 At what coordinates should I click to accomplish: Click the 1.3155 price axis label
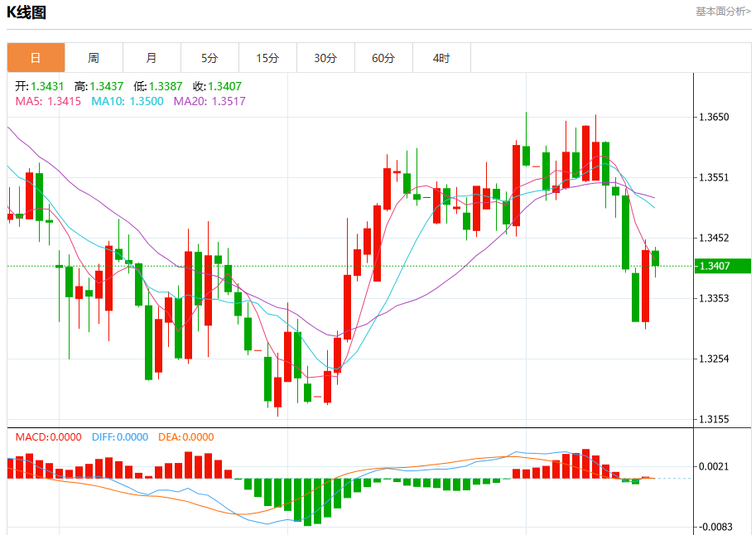714,419
